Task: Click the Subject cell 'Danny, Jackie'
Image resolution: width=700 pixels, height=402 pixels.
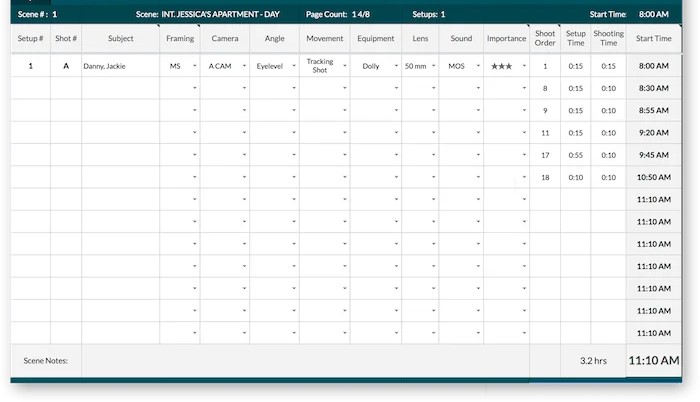Action: tap(121, 66)
